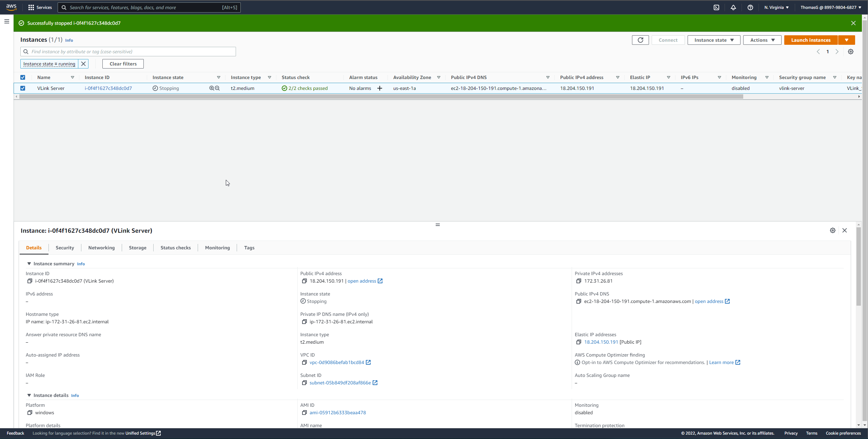Open the ami-05912b6333beaa478 link
The height and width of the screenshot is (439, 868).
tap(338, 413)
